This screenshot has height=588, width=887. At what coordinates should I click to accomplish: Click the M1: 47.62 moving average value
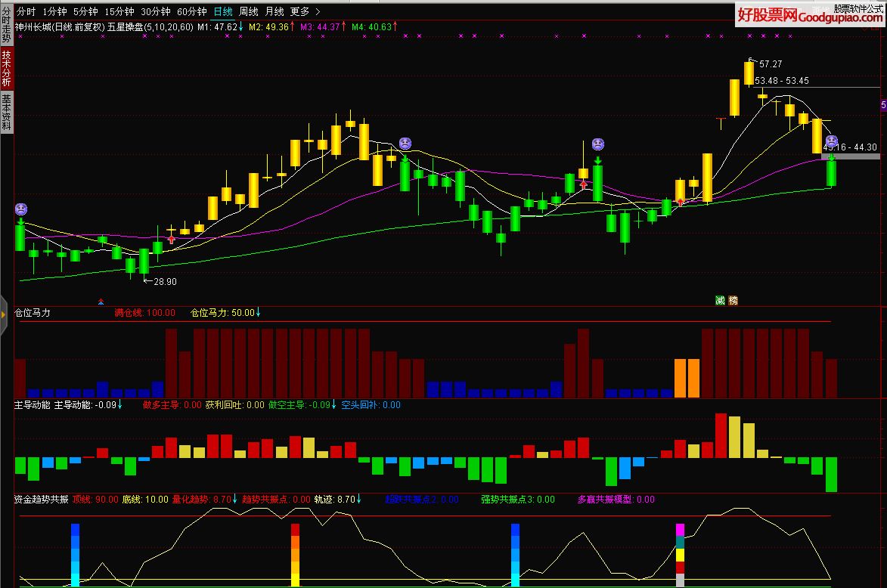click(220, 26)
